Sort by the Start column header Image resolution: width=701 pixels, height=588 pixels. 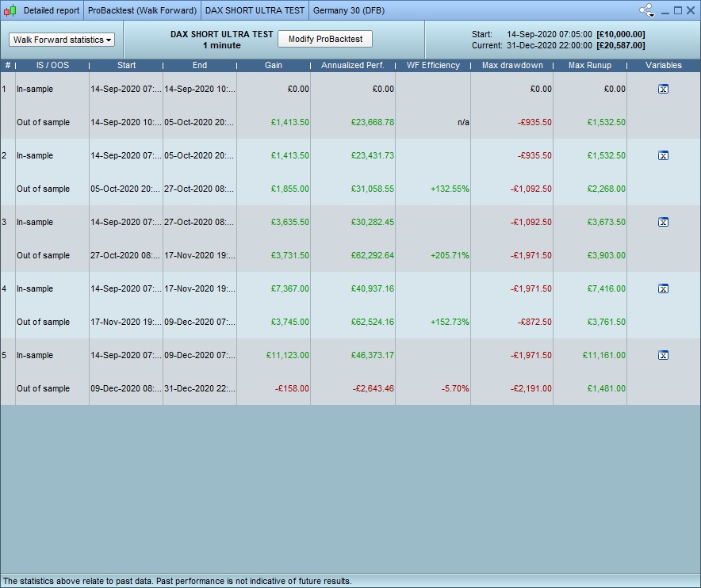point(126,65)
